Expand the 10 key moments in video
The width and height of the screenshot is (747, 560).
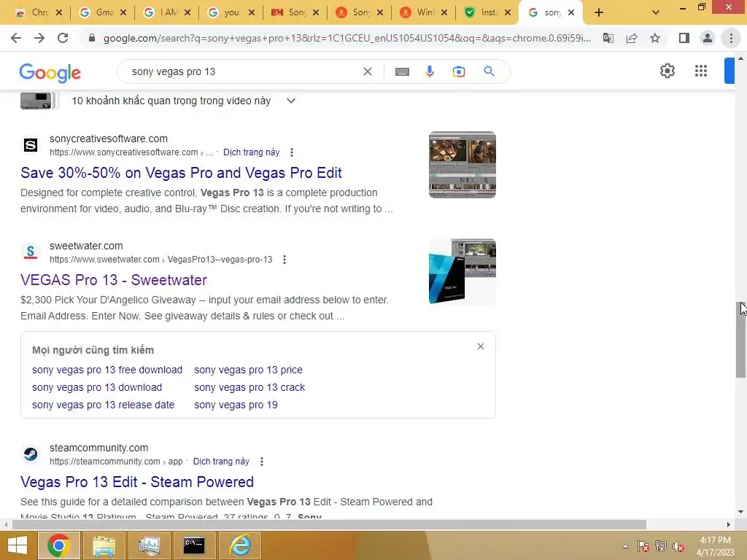290,101
